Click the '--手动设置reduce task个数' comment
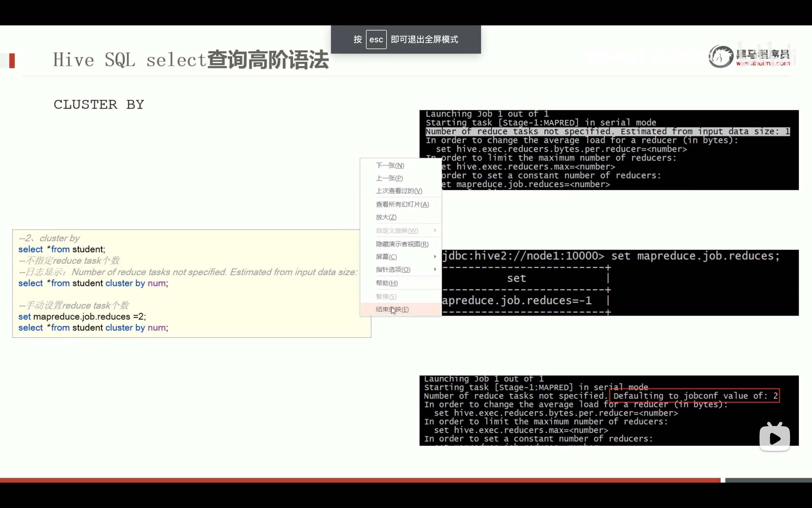Viewport: 812px width, 508px height. [x=74, y=305]
